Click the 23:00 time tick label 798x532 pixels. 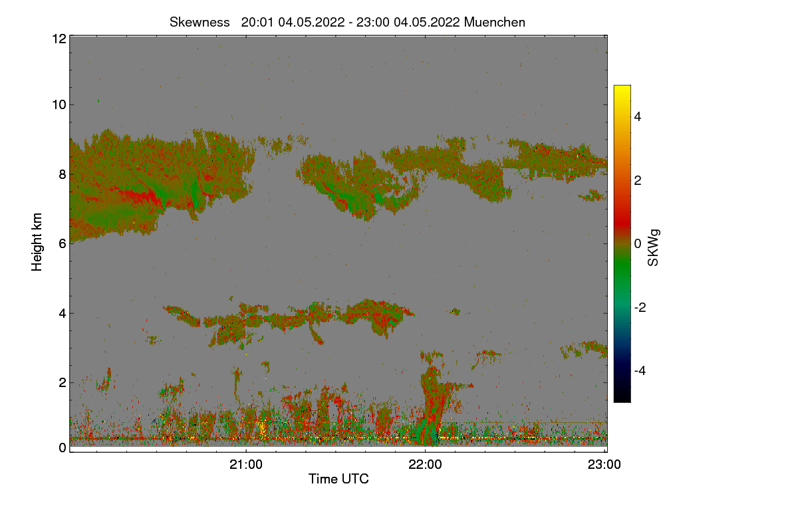pyautogui.click(x=604, y=465)
